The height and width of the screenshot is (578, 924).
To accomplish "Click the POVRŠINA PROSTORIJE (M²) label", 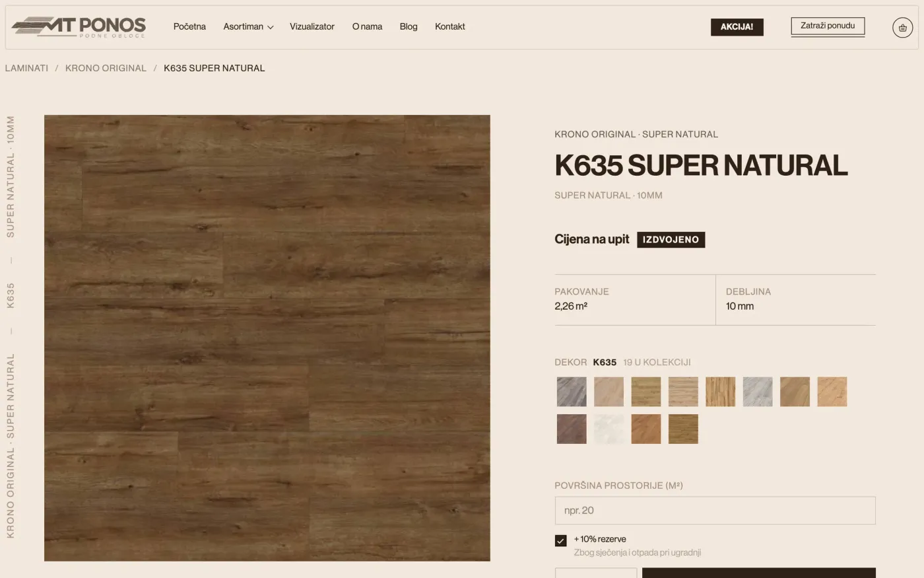I will tap(618, 486).
